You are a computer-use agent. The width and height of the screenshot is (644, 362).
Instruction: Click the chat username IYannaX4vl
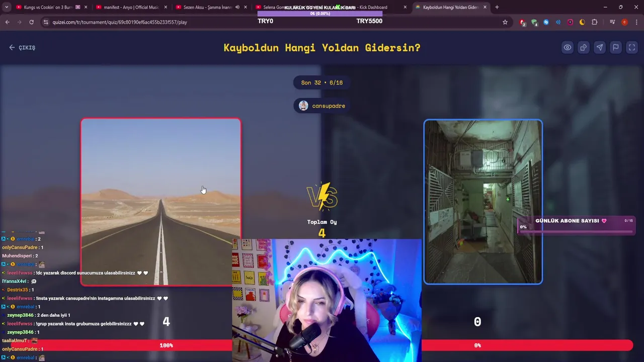pyautogui.click(x=14, y=282)
